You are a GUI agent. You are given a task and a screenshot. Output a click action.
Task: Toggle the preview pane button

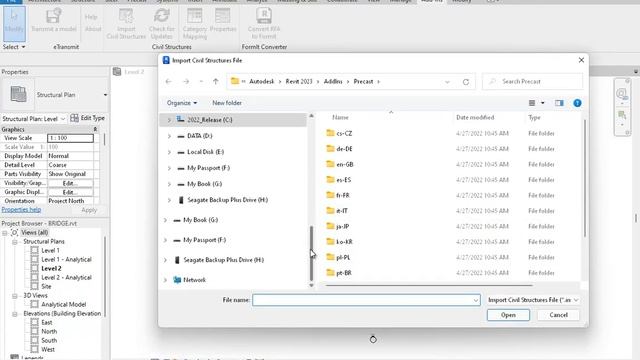559,103
